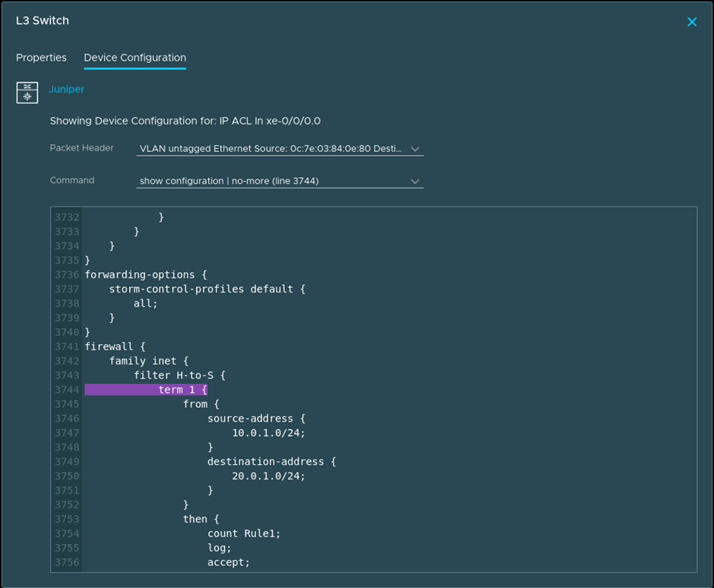Image resolution: width=714 pixels, height=588 pixels.
Task: Select the Device Configuration tab
Action: tap(134, 58)
